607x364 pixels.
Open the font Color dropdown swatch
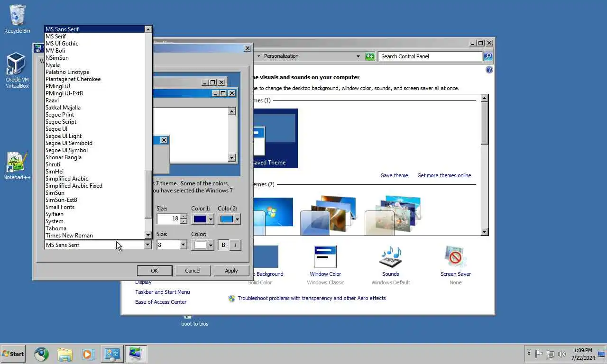203,245
